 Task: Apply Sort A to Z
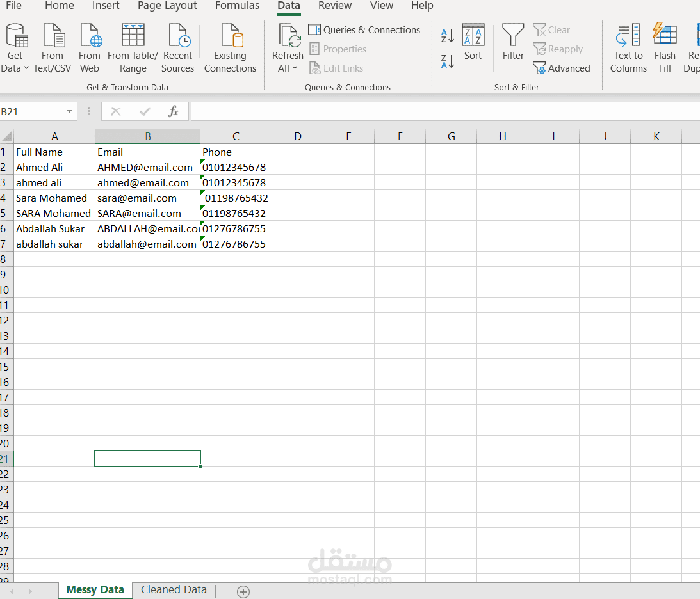[x=447, y=36]
